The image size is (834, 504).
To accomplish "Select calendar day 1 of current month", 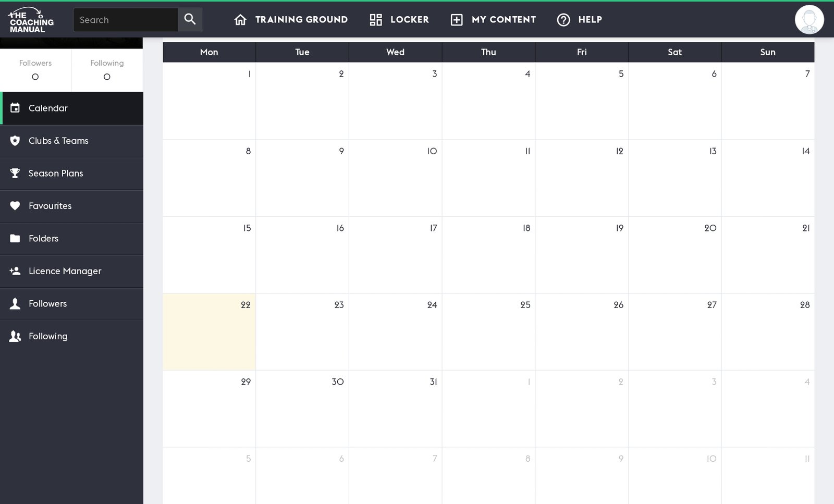I will 209,101.
